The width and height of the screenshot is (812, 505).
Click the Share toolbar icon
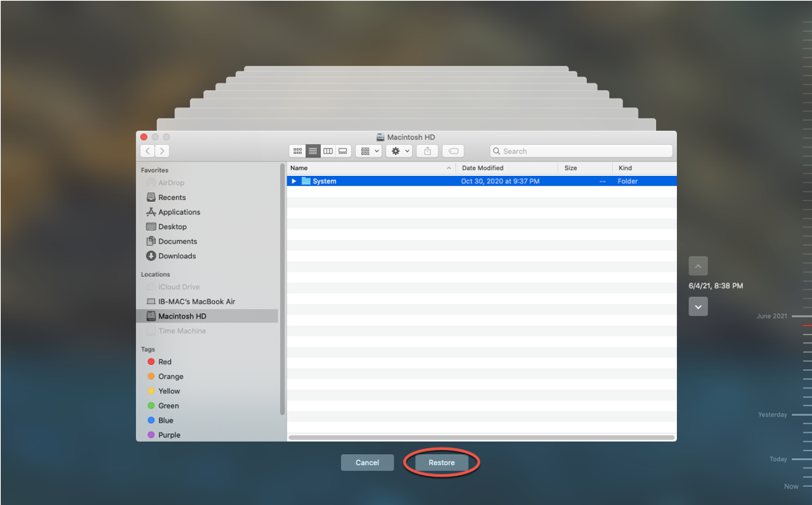(428, 151)
